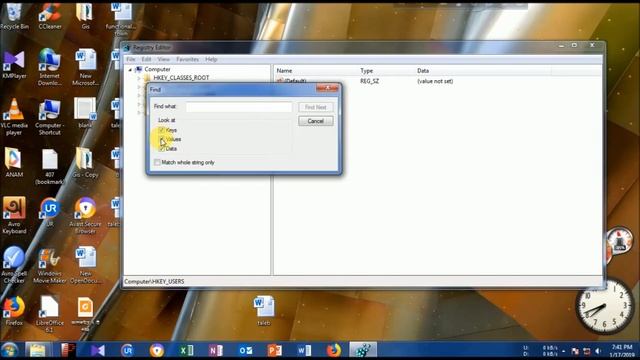Close the Find dialog with X

(x=327, y=88)
